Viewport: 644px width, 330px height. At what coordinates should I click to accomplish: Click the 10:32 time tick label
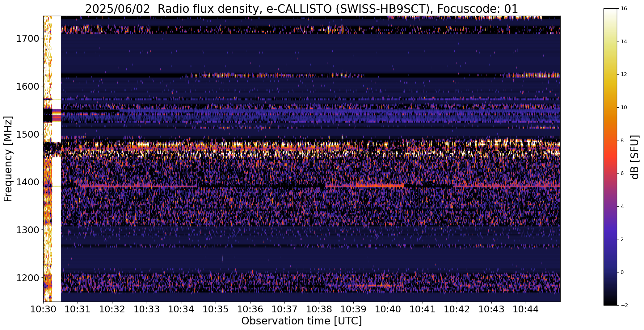pos(112,309)
